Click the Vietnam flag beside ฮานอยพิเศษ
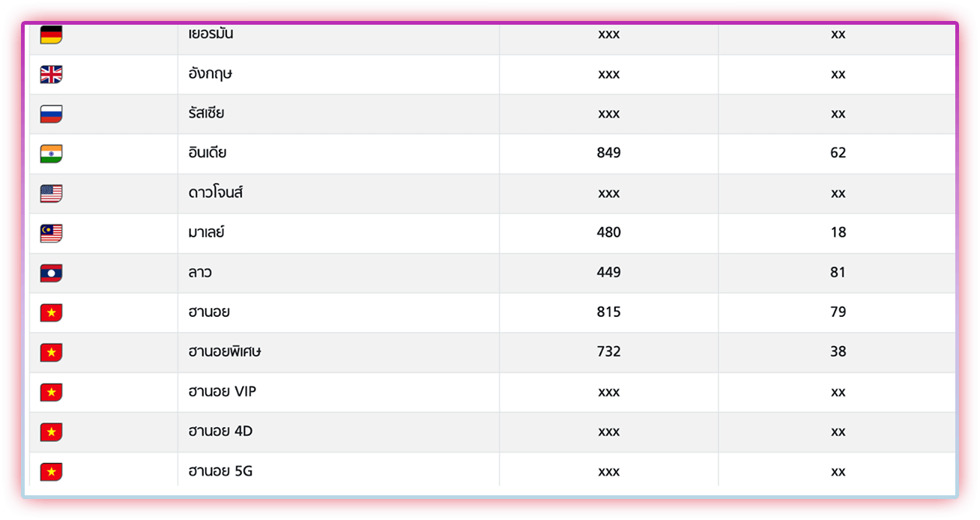The image size is (980, 520). [51, 352]
